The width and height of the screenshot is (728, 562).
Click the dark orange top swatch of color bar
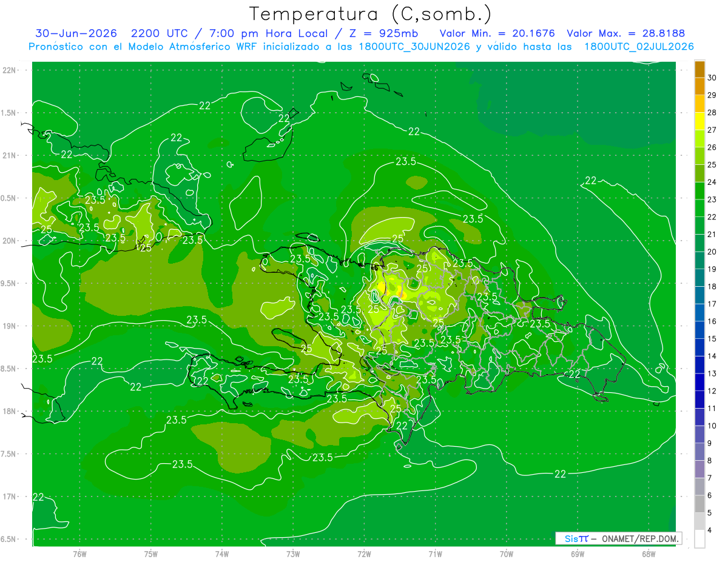[699, 69]
